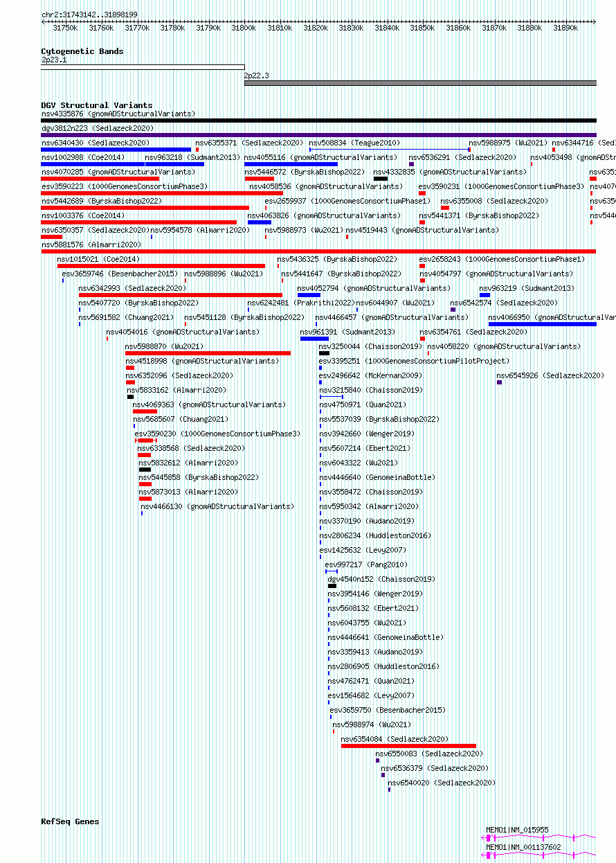Open variant nsv4335876 (gnomADStructuralVariants)
616x863 pixels.
coord(118,114)
